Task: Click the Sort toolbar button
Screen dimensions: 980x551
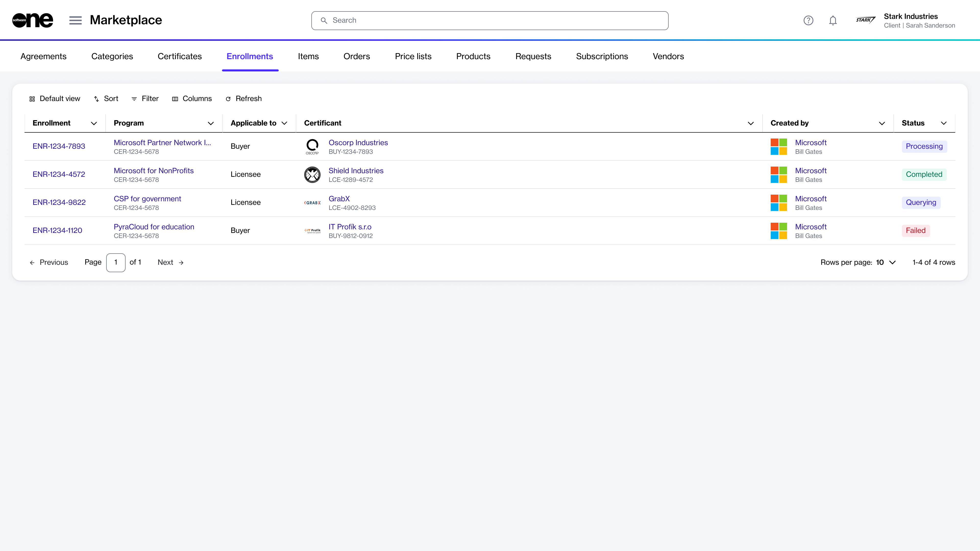Action: coord(106,98)
